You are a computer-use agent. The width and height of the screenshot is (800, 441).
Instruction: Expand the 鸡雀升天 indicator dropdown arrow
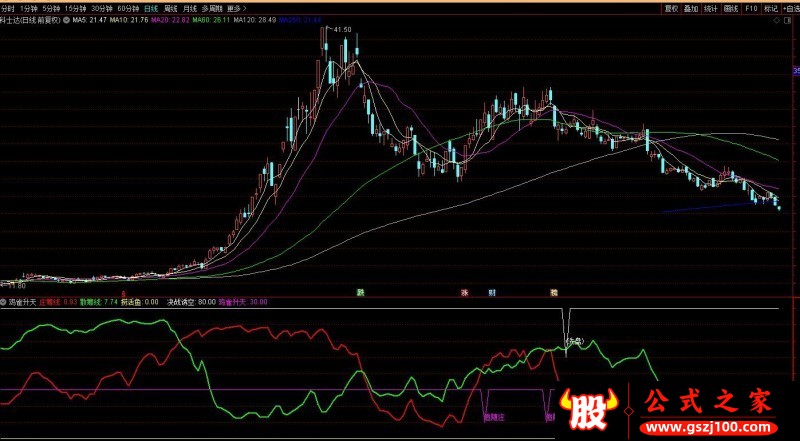click(4, 302)
